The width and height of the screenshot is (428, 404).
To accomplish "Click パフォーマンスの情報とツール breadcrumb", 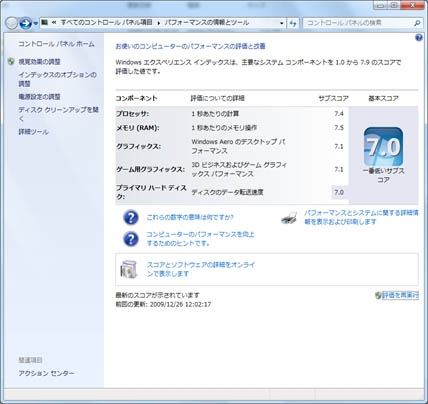I will tap(207, 22).
